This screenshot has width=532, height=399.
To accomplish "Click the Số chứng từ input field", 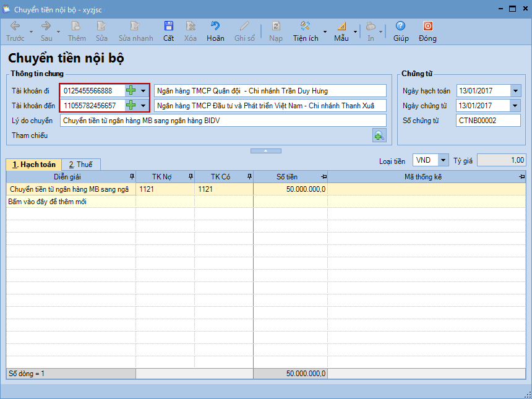I will [487, 121].
